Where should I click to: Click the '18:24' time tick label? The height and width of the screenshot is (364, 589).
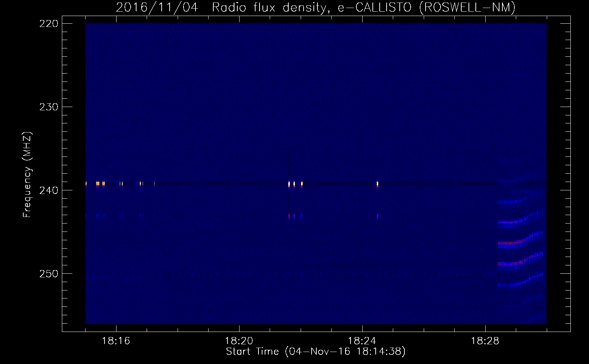tap(362, 341)
